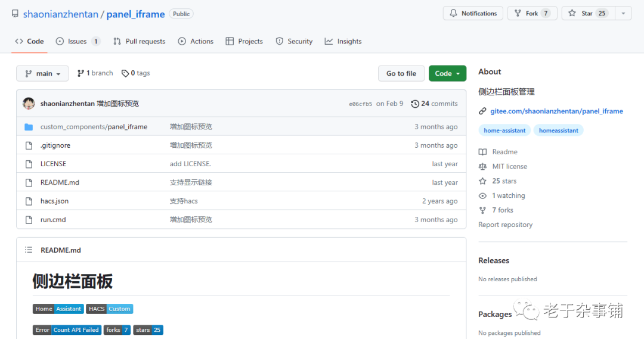Click the Code tab angle-brackets icon

(x=19, y=42)
